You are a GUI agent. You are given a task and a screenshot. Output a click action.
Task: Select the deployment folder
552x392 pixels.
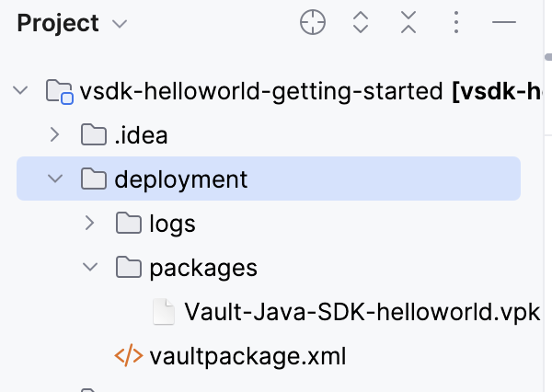[x=180, y=179]
